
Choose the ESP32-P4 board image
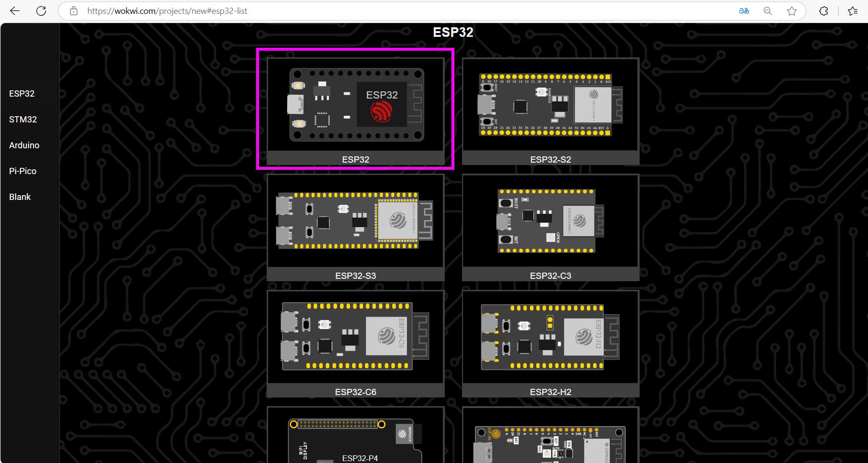[356, 435]
